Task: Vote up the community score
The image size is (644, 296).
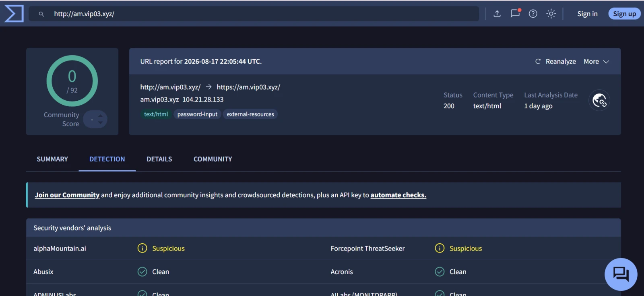Action: [100, 116]
